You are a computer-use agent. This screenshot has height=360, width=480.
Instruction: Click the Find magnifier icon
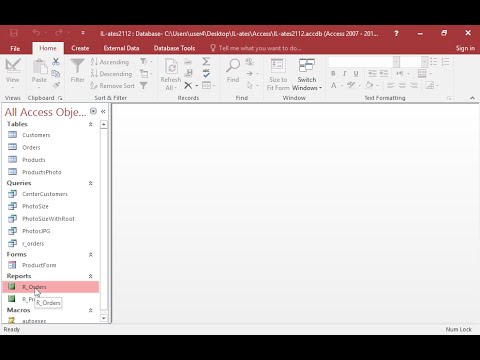tap(233, 66)
